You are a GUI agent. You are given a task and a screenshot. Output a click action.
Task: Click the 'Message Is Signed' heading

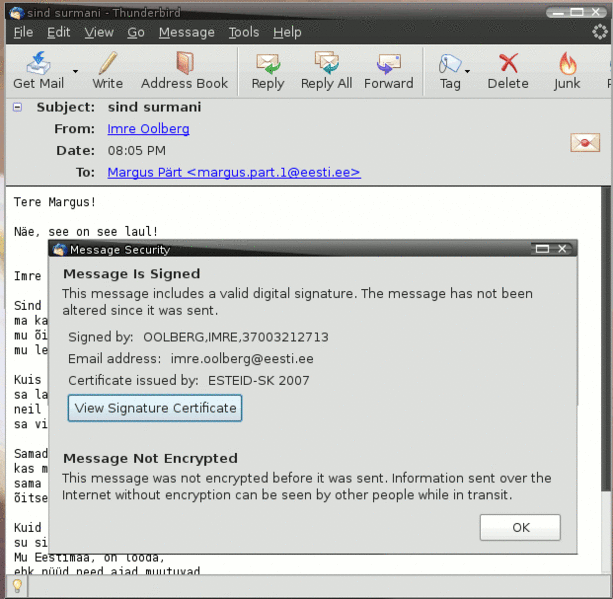(x=131, y=274)
